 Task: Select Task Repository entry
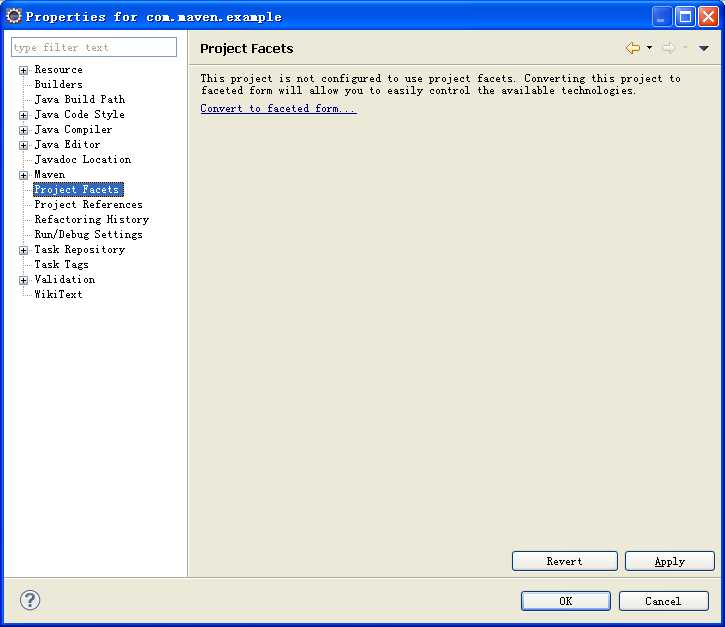(80, 250)
